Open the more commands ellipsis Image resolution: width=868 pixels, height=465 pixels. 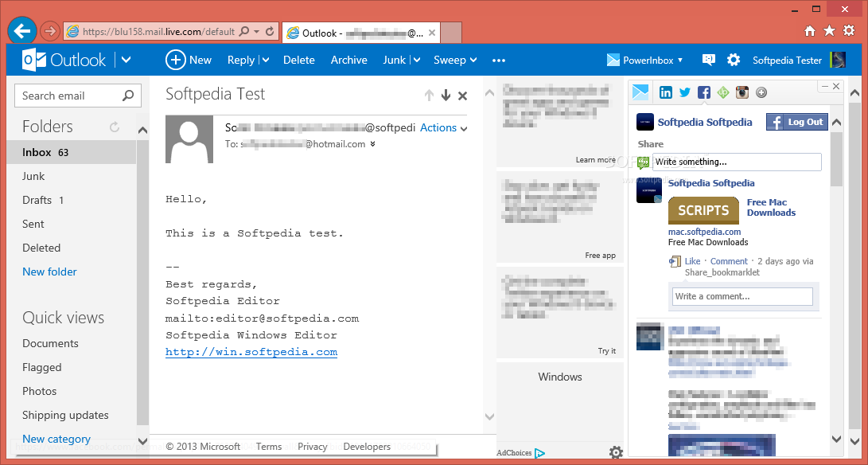point(499,61)
